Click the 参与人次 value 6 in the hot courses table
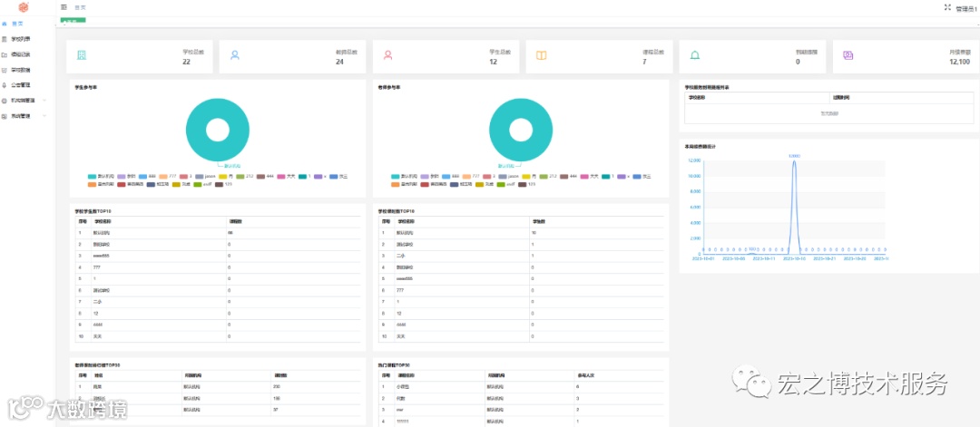Screen dimensions: 980x427 (577, 387)
